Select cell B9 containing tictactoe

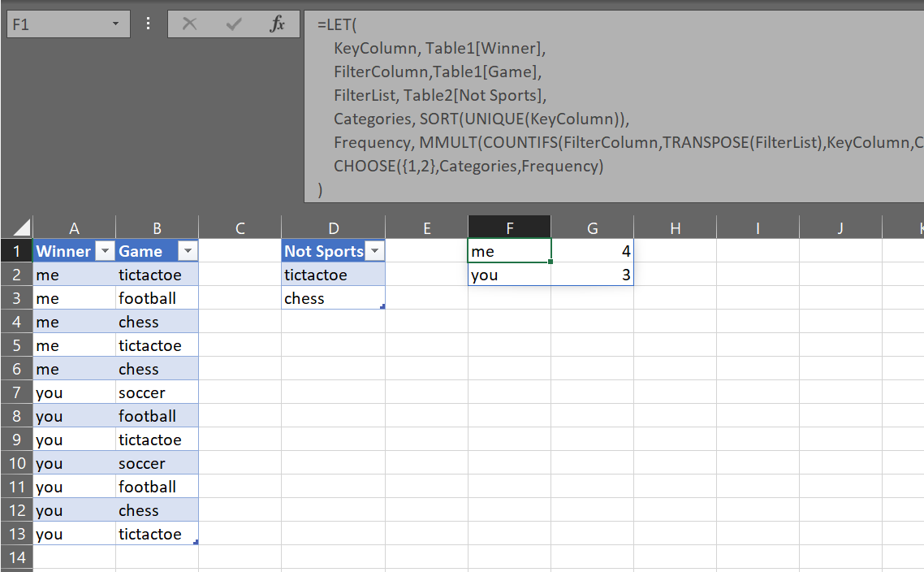[158, 440]
